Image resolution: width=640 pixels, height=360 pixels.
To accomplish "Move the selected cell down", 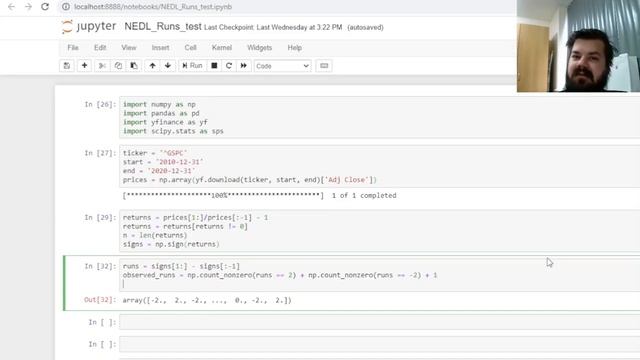I will pyautogui.click(x=168, y=66).
